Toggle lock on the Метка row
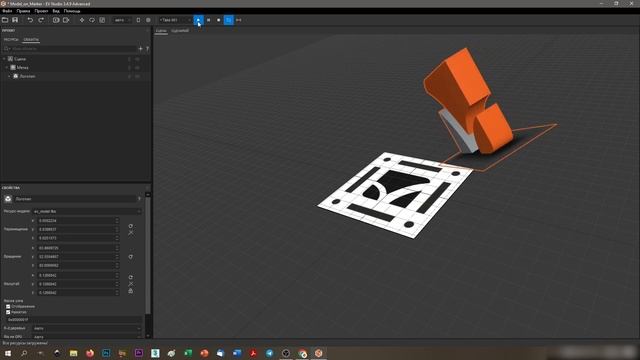 pyautogui.click(x=129, y=68)
